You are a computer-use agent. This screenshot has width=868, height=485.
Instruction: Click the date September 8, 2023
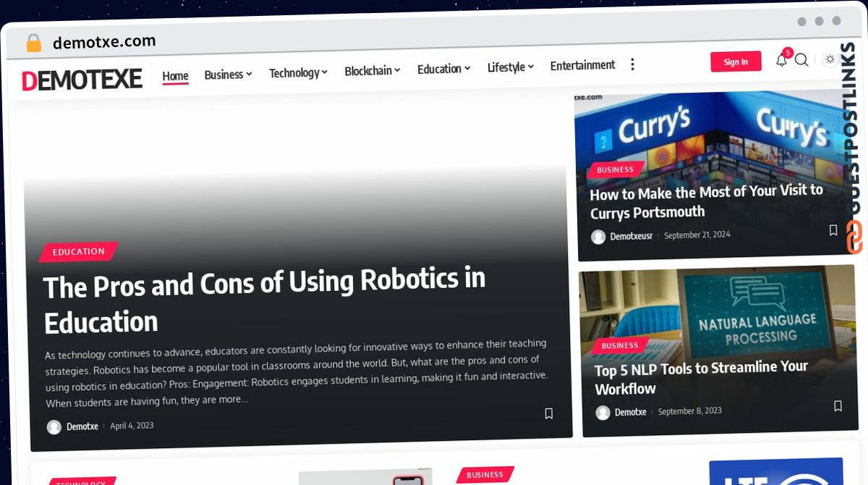pos(690,411)
